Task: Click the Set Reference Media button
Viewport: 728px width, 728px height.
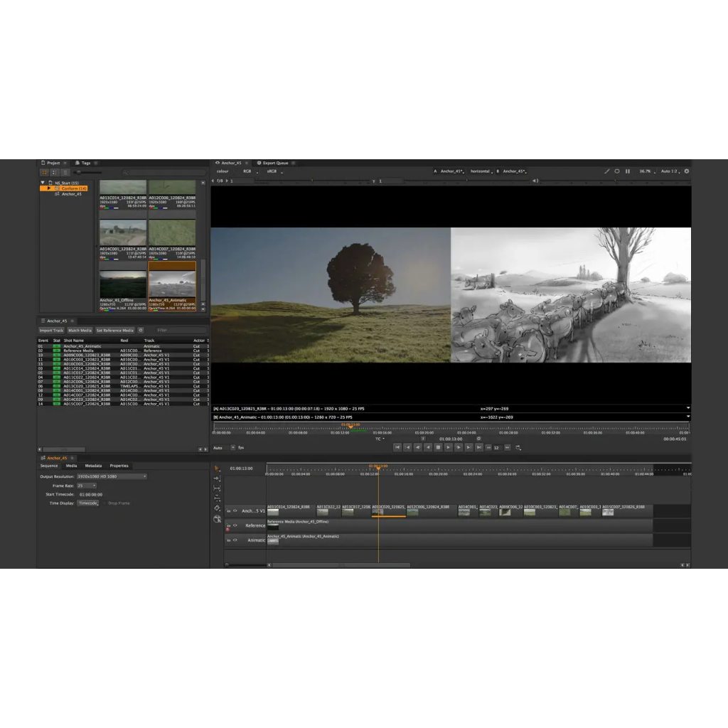Action: pos(114,331)
